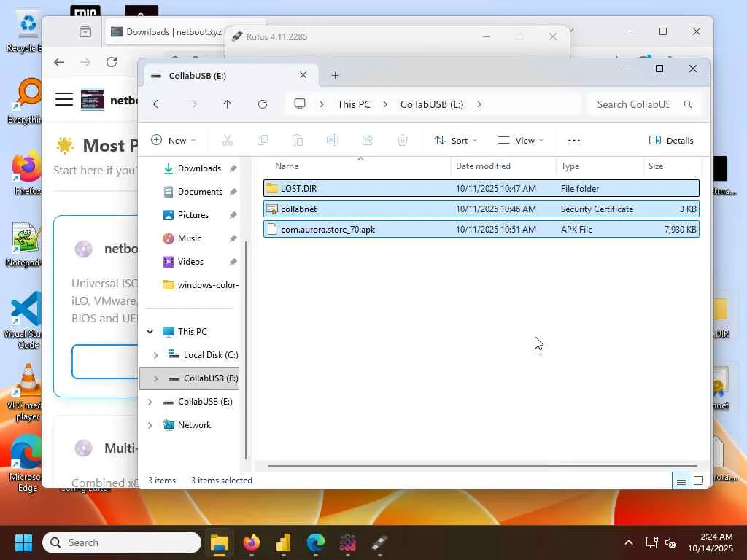Click This PC in the address breadcrumb
The width and height of the screenshot is (747, 560).
[354, 104]
